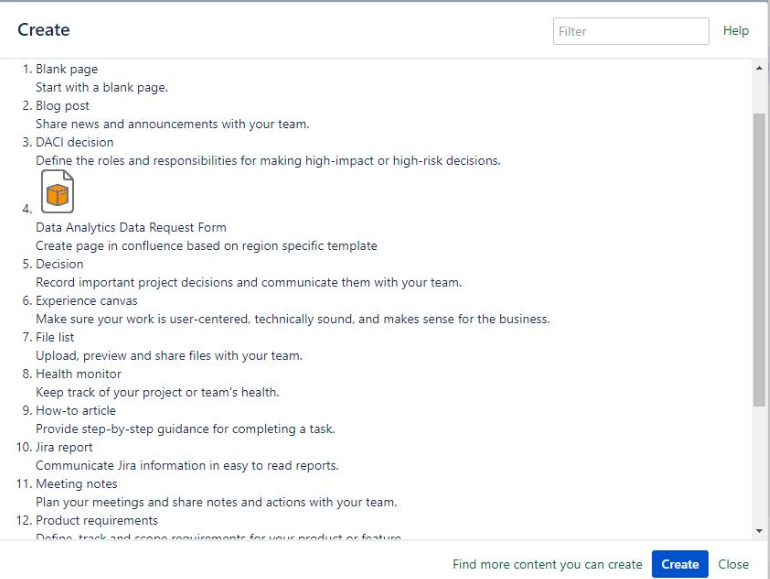Select the Blog post template
The image size is (770, 579).
(x=62, y=106)
